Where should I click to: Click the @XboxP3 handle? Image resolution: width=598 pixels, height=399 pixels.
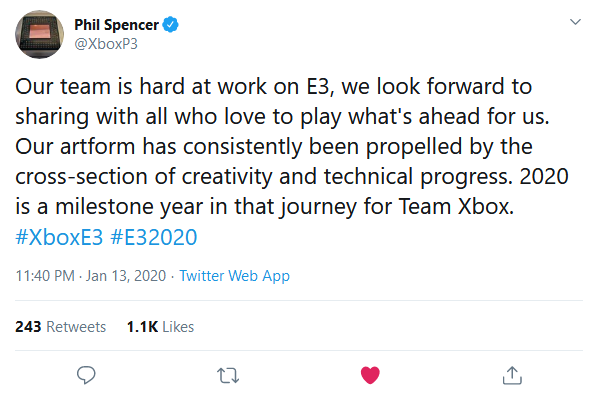106,44
